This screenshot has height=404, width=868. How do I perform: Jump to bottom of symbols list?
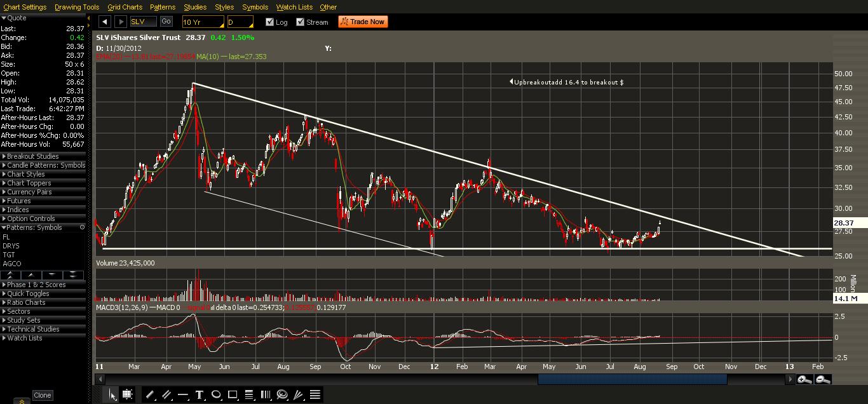coord(74,275)
